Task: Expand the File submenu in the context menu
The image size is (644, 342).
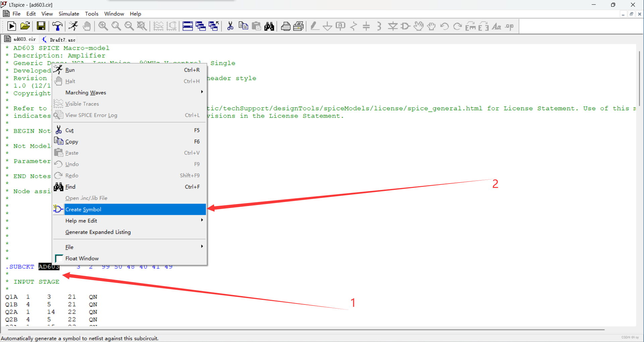Action: coord(129,247)
